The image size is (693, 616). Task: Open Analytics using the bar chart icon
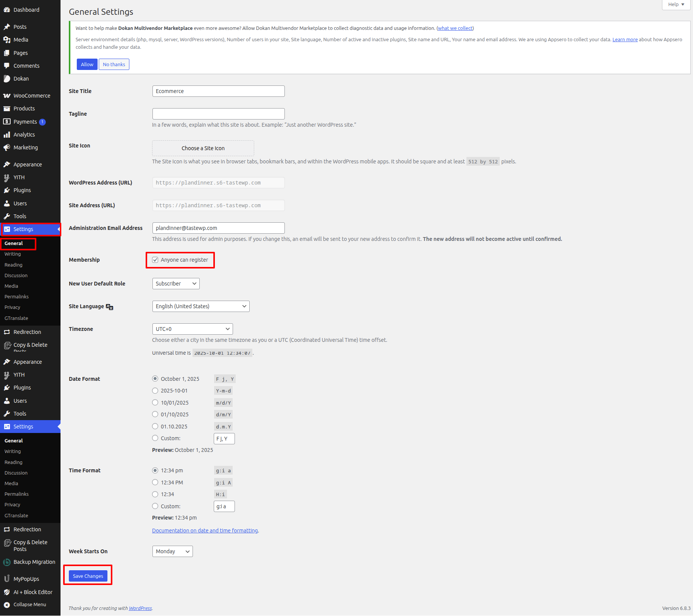7,135
